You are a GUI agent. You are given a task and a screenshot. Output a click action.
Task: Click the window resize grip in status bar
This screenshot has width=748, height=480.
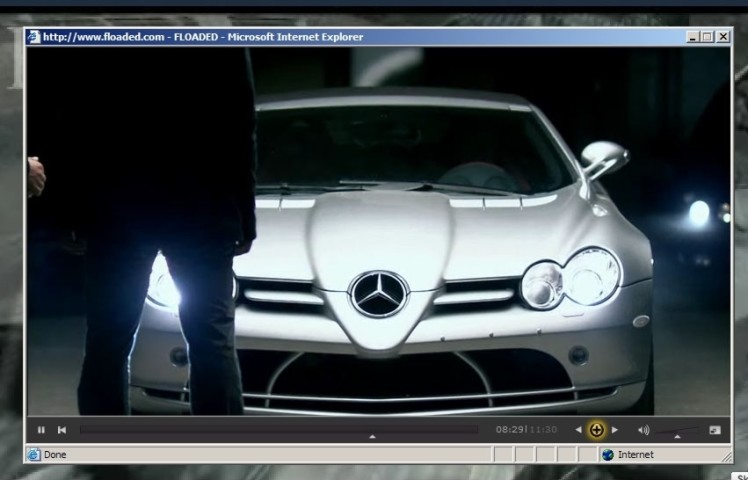726,457
